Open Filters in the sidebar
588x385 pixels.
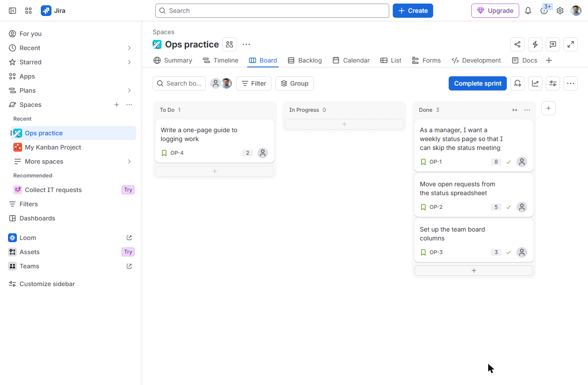tap(71, 204)
